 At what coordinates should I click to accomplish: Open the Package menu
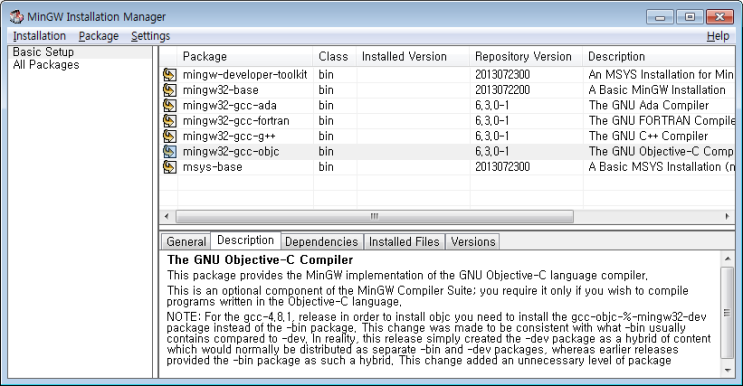99,36
